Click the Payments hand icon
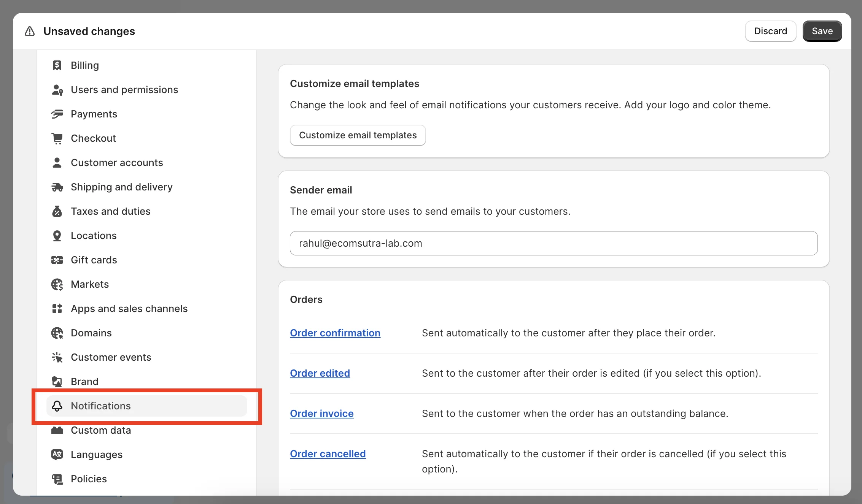This screenshot has width=862, height=504. pyautogui.click(x=57, y=114)
